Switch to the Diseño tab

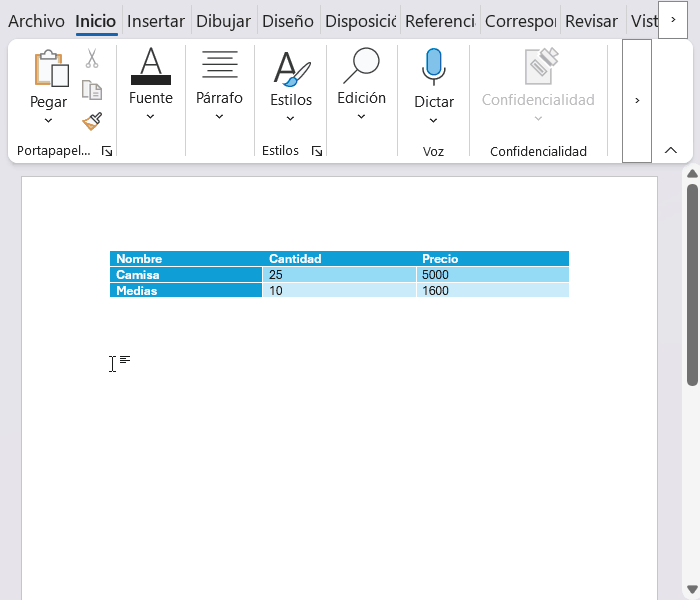287,21
